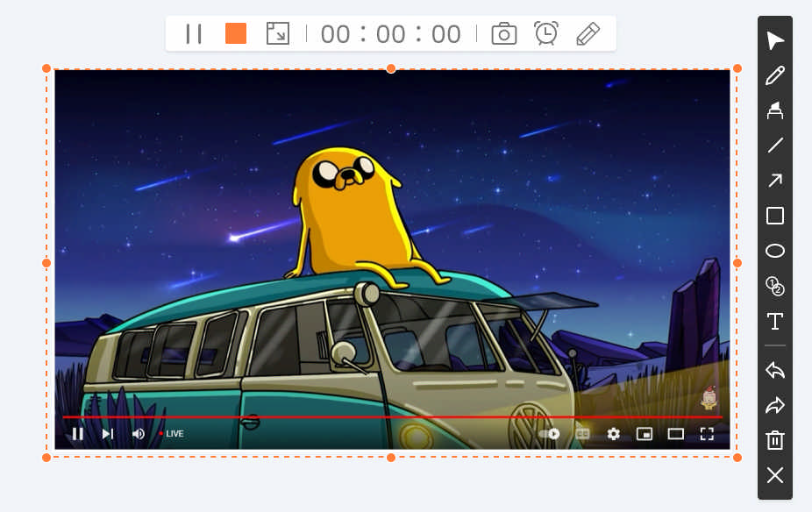Pick the straight line tool
Screen dimensions: 812x512
775,146
